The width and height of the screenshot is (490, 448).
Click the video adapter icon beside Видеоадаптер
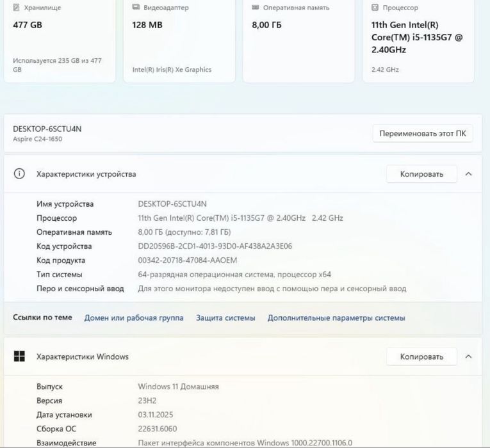(x=136, y=7)
